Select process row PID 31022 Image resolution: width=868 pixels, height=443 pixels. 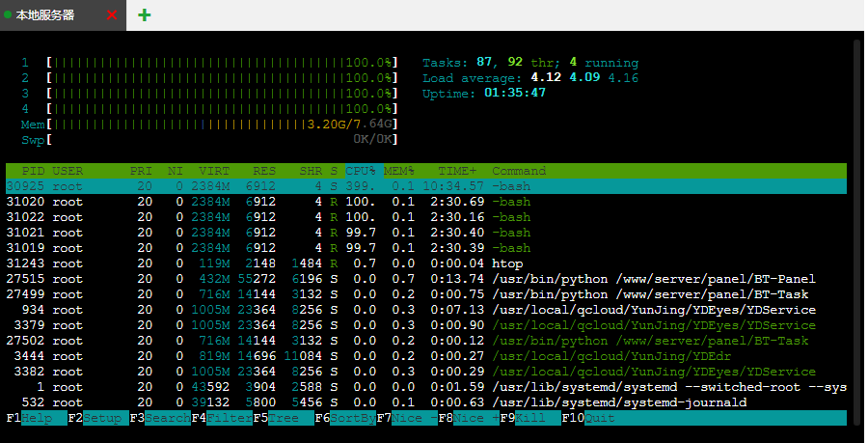click(426, 217)
